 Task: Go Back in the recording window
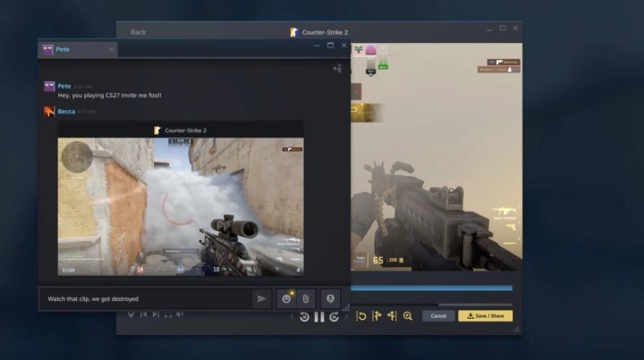click(138, 32)
